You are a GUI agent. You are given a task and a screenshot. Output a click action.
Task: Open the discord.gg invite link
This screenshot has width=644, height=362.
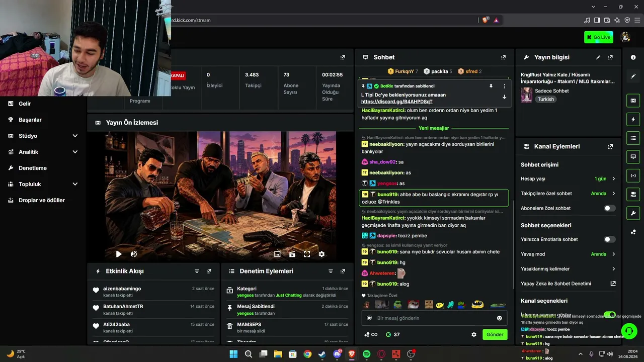pyautogui.click(x=397, y=102)
